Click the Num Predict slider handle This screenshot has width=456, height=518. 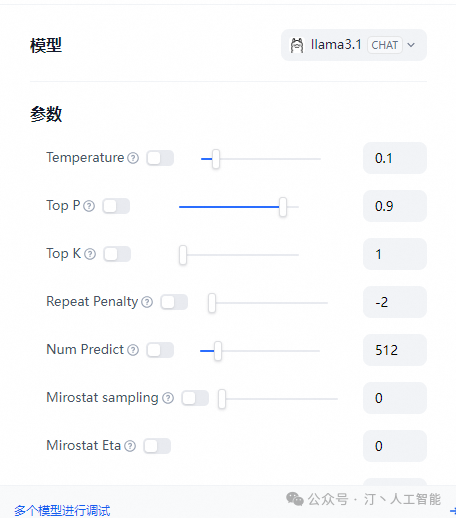coord(218,351)
